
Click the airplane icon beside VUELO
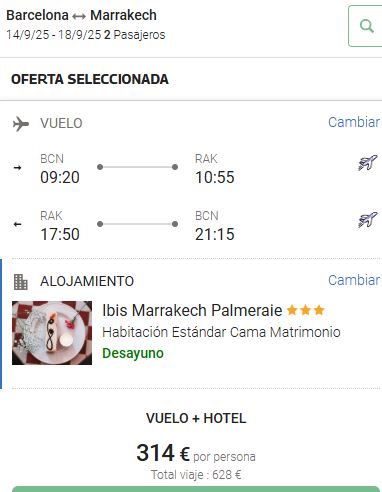[21, 124]
